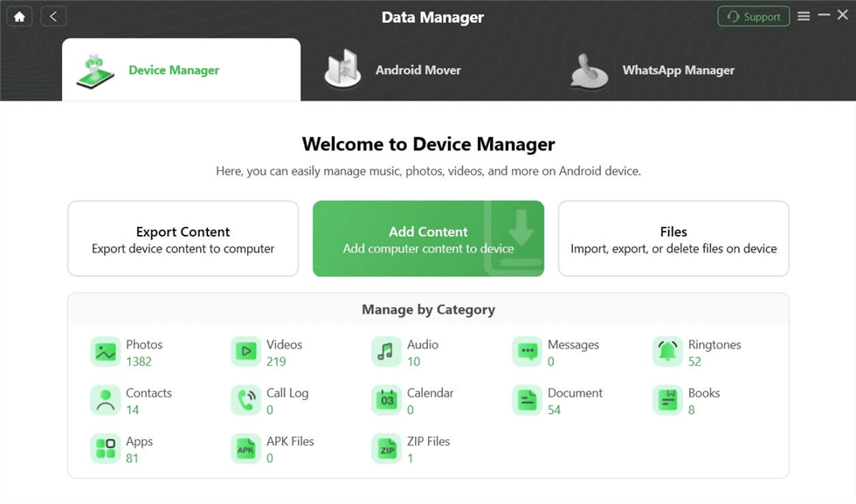Image resolution: width=856 pixels, height=504 pixels.
Task: Open the Calendar icon
Action: point(386,400)
